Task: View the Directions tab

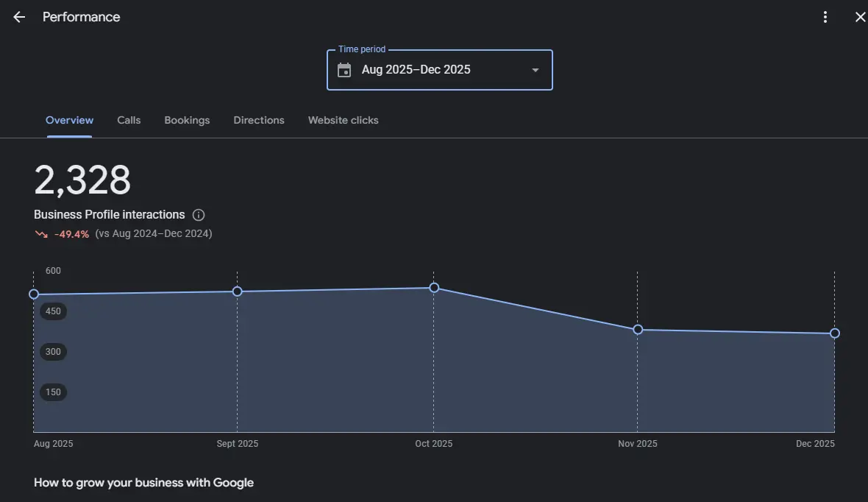Action: [259, 120]
